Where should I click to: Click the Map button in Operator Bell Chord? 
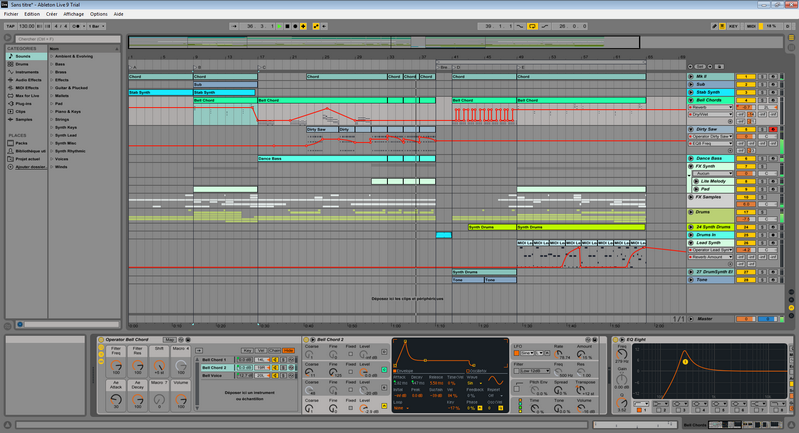(x=170, y=340)
